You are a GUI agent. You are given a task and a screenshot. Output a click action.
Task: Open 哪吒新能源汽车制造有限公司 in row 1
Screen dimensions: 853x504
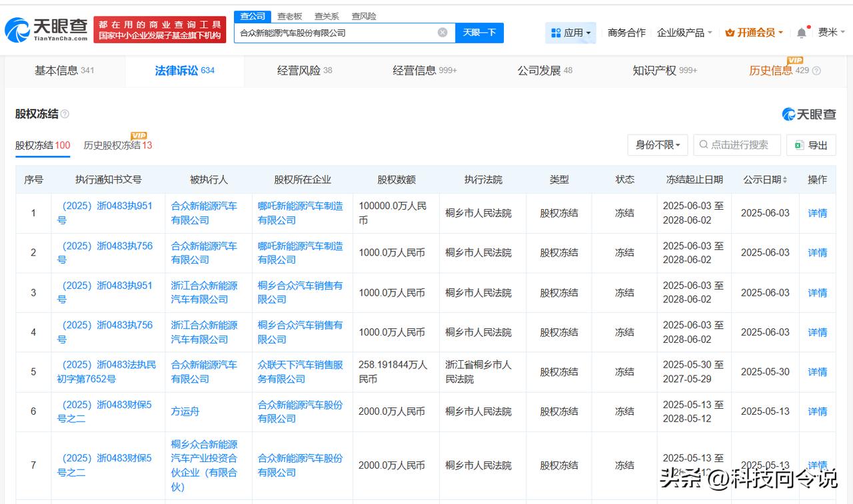click(x=301, y=213)
